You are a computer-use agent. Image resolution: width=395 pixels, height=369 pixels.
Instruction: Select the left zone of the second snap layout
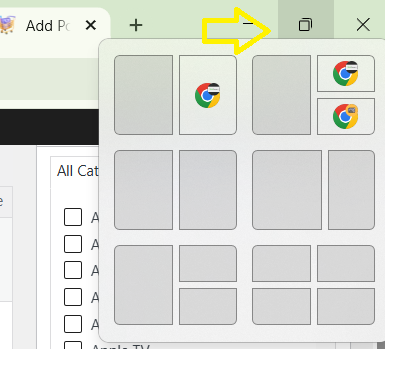pos(281,95)
